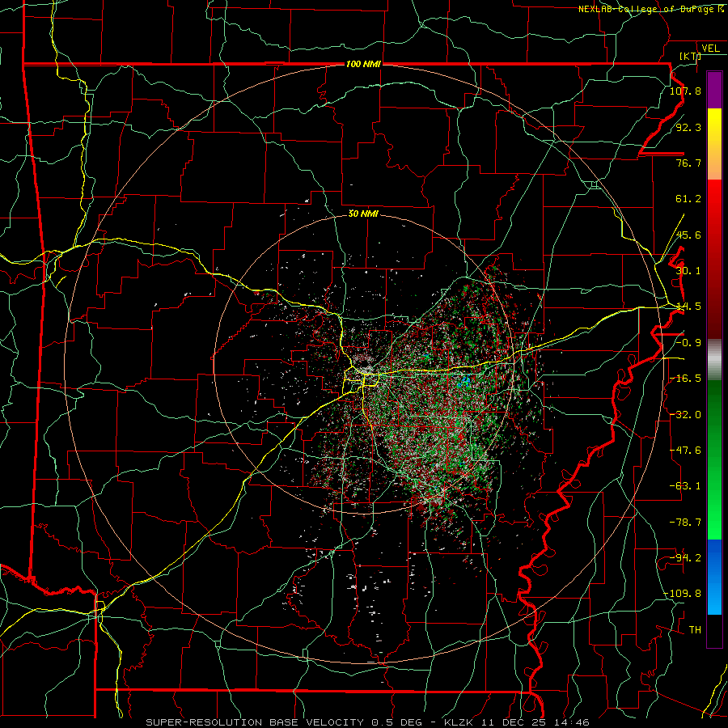
Task: Click the 61.2 value on velocity scale
Action: coord(688,199)
